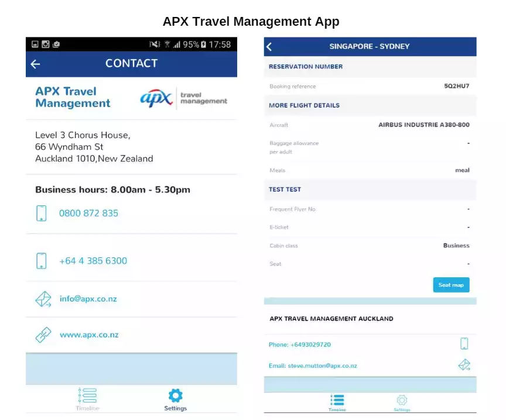
Task: Switch to the Settings tab on flight screen
Action: tap(402, 401)
